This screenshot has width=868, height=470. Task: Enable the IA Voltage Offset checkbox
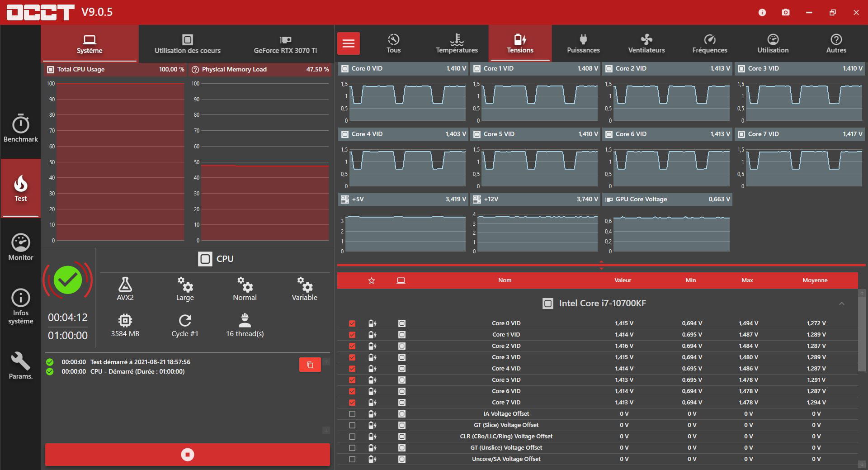(x=352, y=414)
